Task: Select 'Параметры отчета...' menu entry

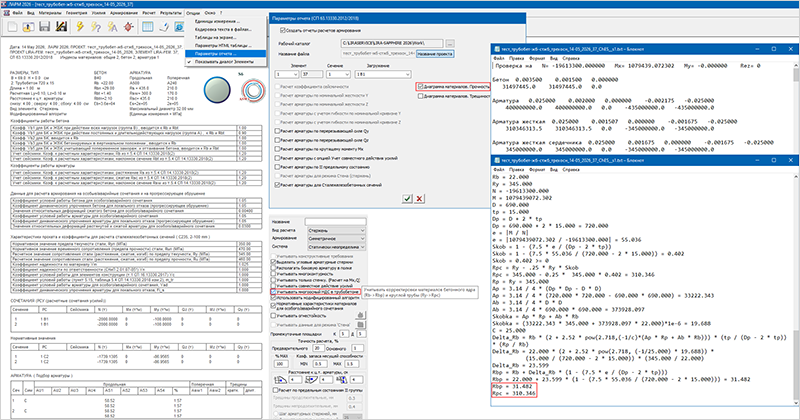Action: [226, 54]
